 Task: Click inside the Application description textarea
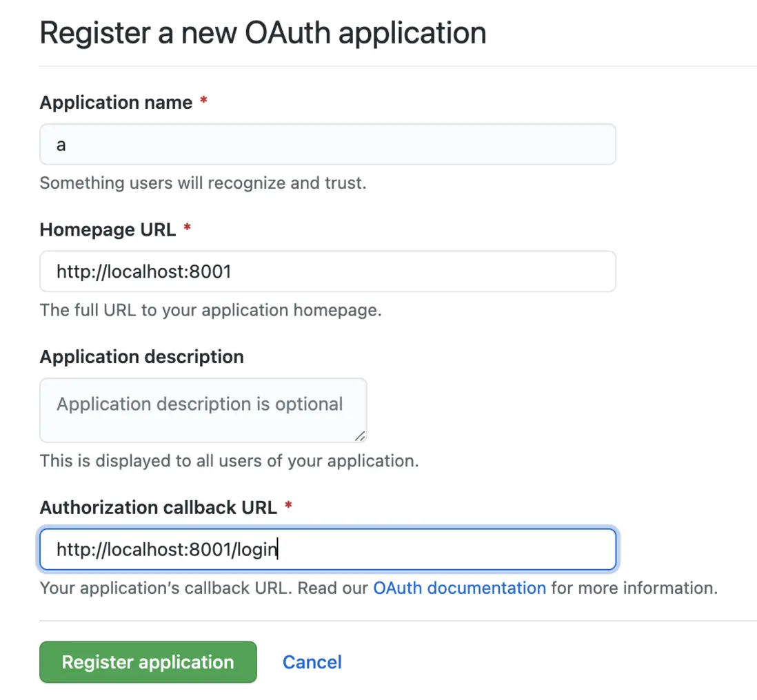(203, 409)
